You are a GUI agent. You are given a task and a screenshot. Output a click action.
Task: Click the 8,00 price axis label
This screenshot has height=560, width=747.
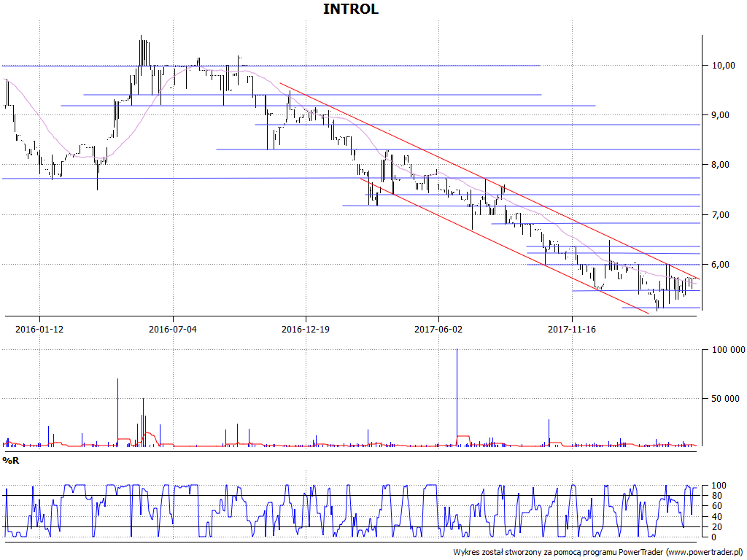[x=720, y=165]
